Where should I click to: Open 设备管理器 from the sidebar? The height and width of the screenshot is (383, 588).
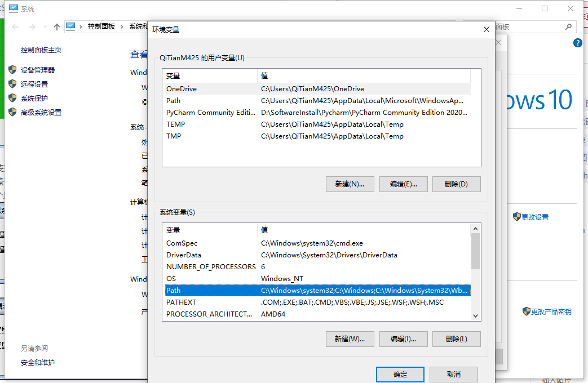point(38,70)
